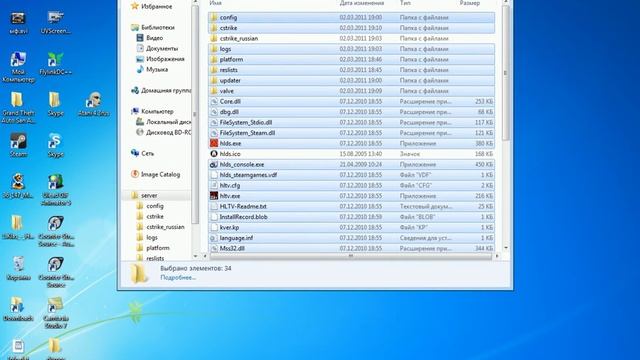Open the valve folder
Viewport: 640px width, 360px height.
[351, 91]
